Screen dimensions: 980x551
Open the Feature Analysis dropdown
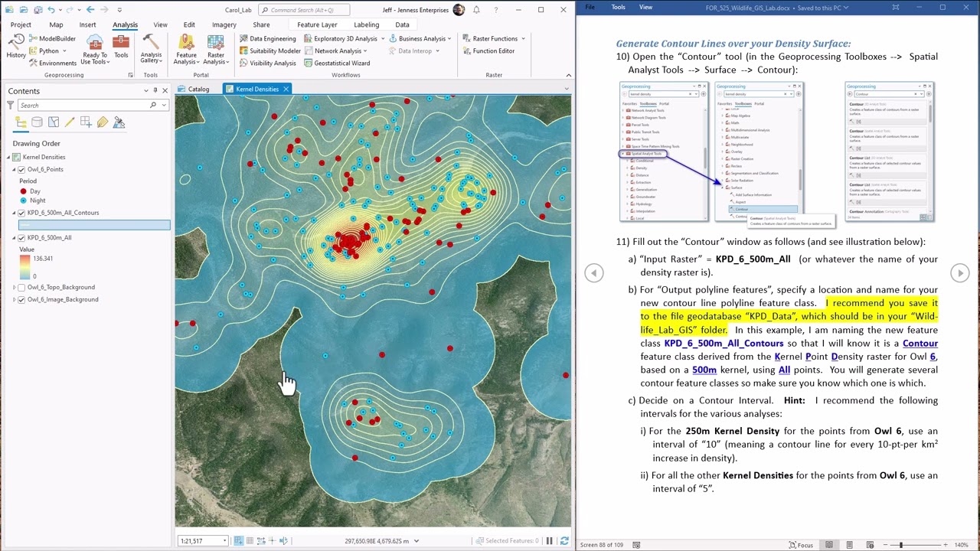point(186,51)
